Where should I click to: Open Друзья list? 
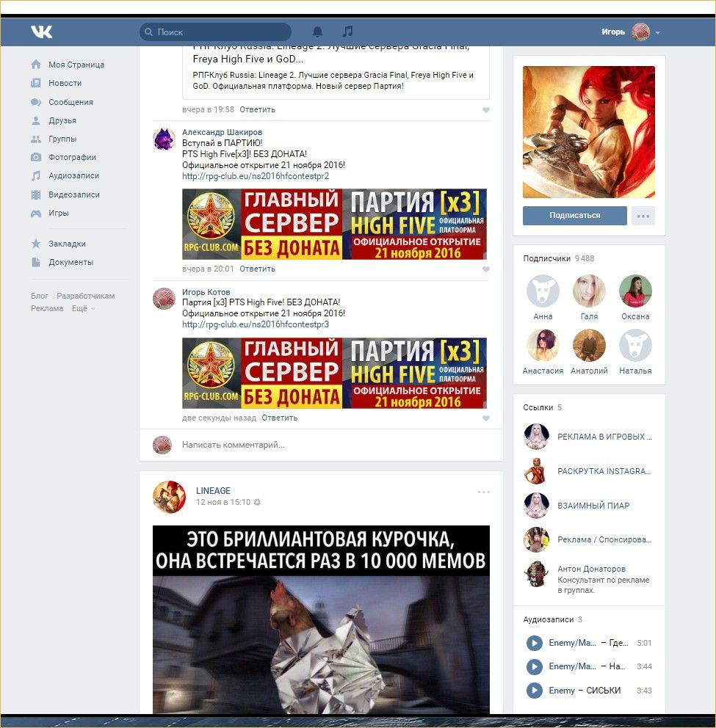pos(62,120)
